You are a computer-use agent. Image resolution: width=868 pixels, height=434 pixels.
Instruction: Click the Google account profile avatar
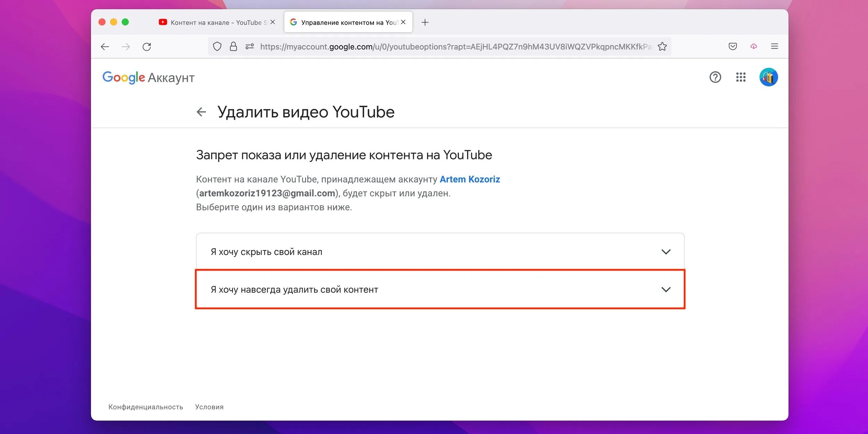768,77
